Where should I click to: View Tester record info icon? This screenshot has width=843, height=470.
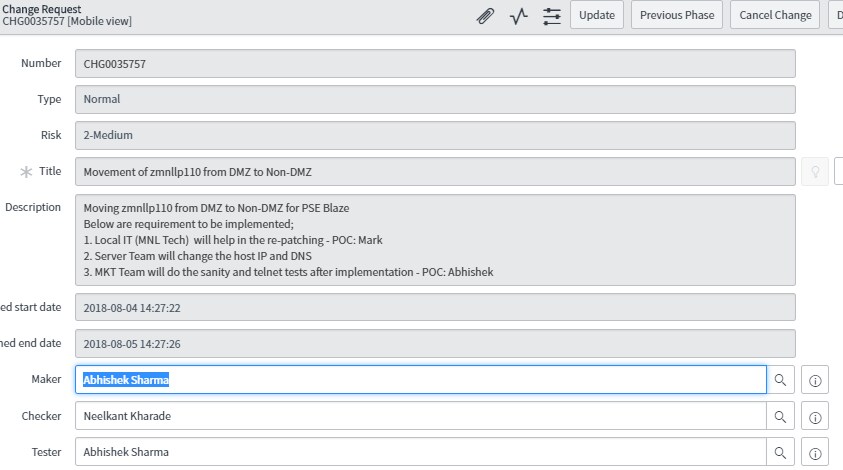[815, 453]
